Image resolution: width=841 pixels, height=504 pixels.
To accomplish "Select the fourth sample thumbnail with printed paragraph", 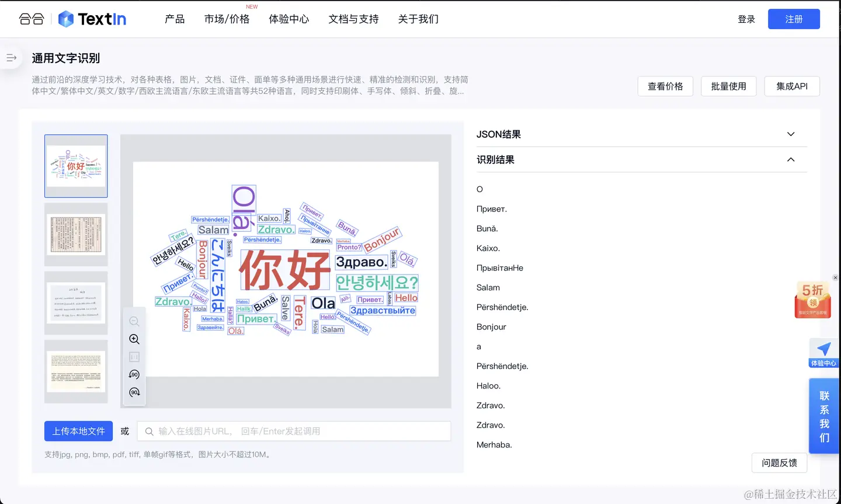I will 76,371.
